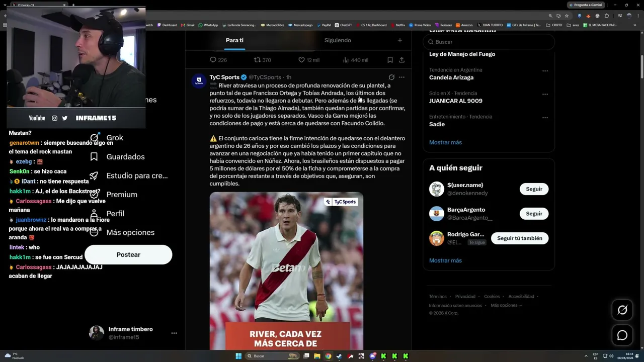
Task: Click Mostrar más under the trends list
Action: pyautogui.click(x=445, y=142)
